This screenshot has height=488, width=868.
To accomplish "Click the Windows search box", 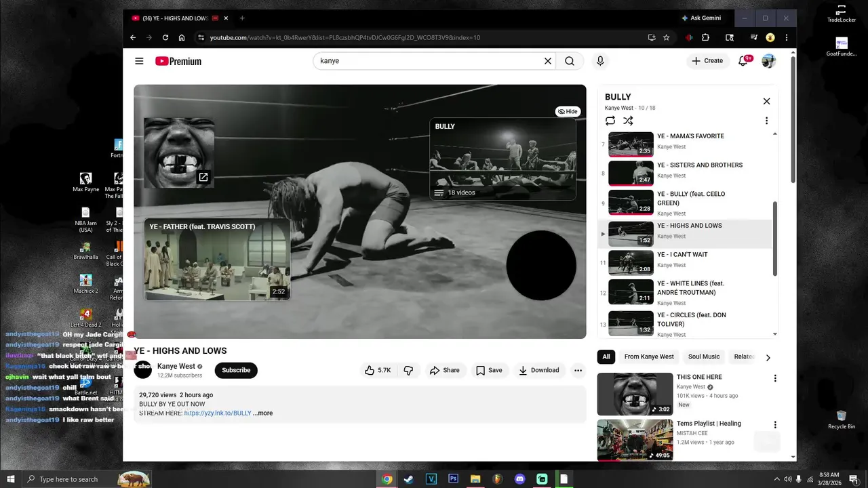I will click(x=86, y=479).
